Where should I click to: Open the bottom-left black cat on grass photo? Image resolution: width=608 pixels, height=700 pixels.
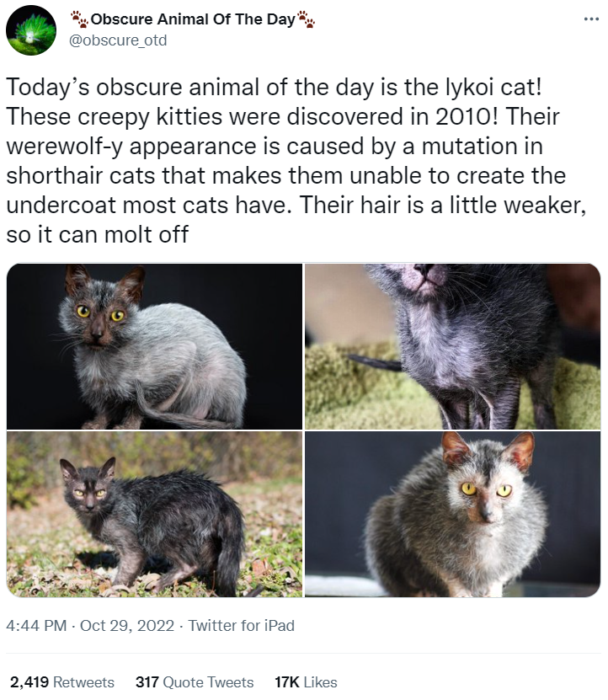click(154, 515)
